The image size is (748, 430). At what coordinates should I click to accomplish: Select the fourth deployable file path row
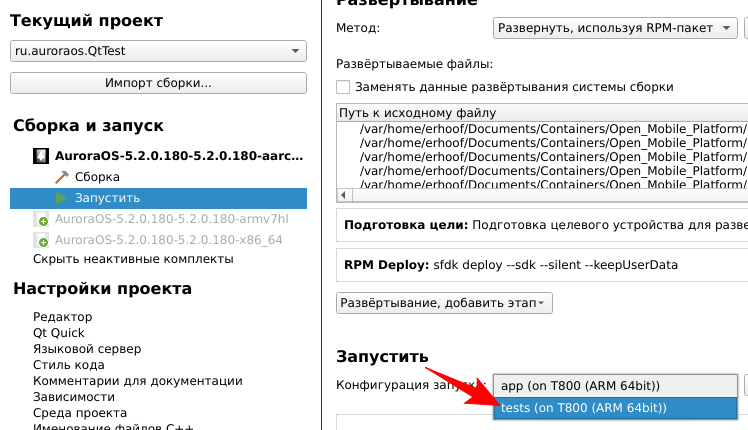coord(553,171)
